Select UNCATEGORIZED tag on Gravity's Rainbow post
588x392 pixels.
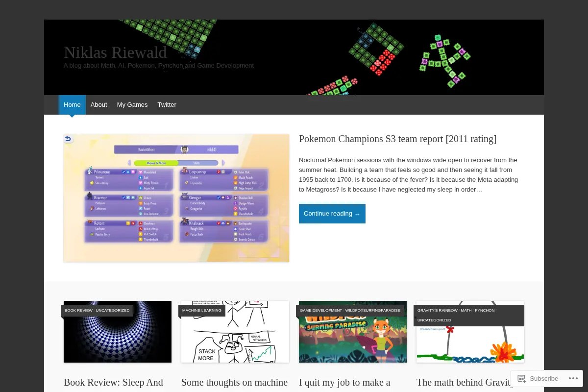434,320
